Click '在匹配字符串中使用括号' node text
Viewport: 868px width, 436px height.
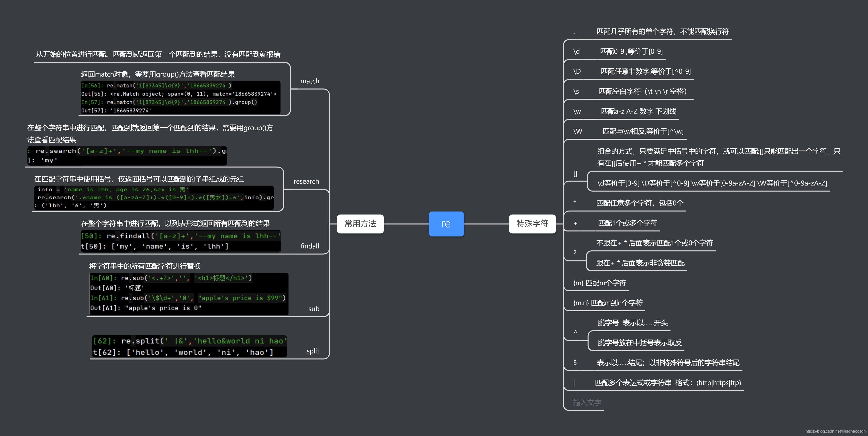click(139, 179)
